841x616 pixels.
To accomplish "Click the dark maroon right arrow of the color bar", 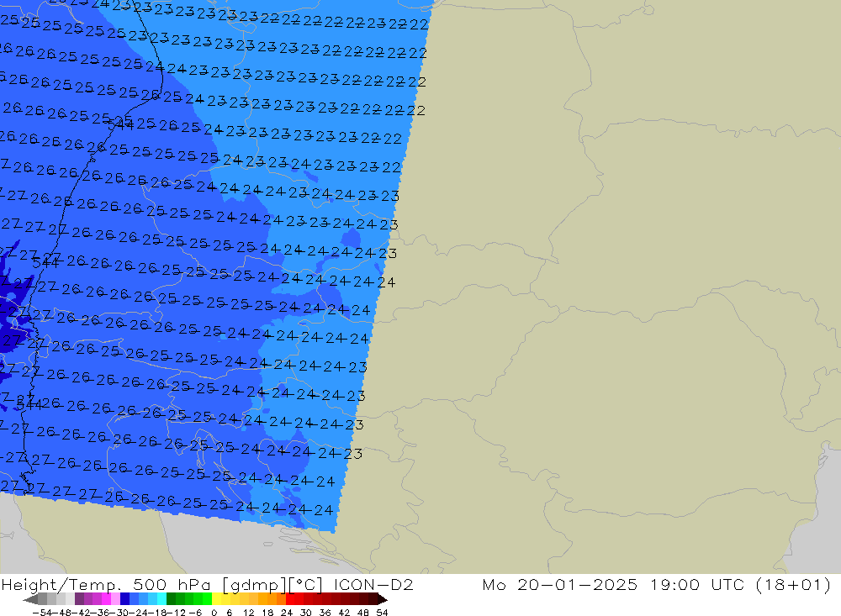I will click(383, 599).
